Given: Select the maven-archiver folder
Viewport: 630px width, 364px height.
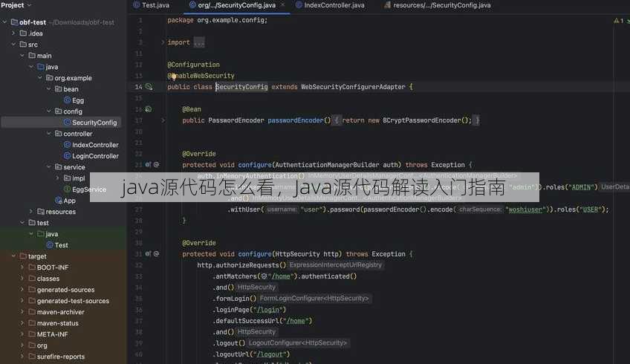Looking at the screenshot, I should [60, 312].
